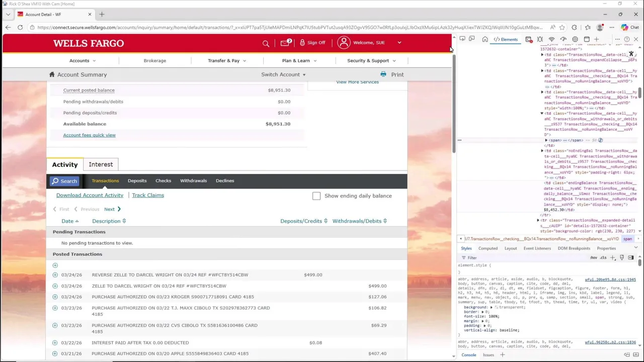644x362 pixels.
Task: Toggle the .cls element classes button
Action: click(603, 257)
